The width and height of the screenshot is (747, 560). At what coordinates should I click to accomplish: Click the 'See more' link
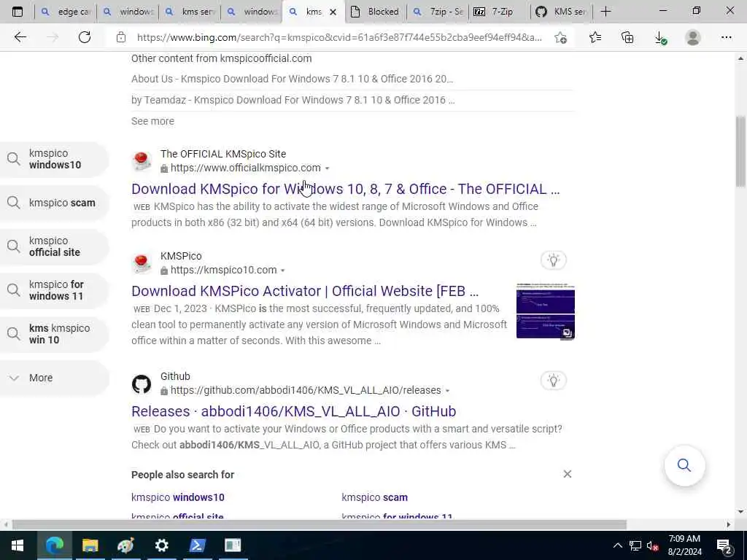point(152,121)
